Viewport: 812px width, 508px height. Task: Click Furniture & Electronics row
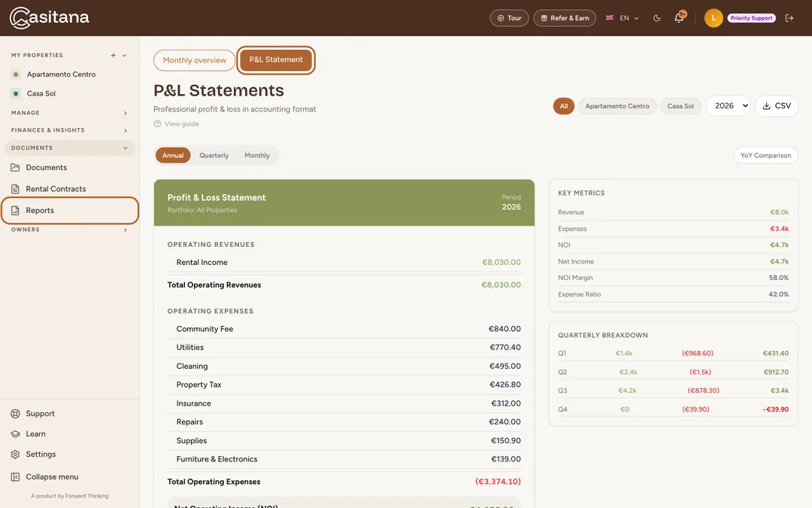(344, 460)
